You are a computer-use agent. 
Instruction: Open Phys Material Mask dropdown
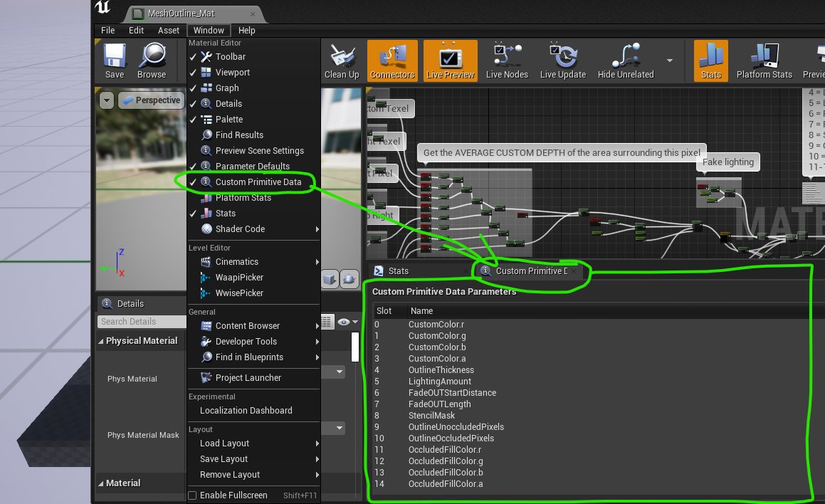[x=340, y=428]
